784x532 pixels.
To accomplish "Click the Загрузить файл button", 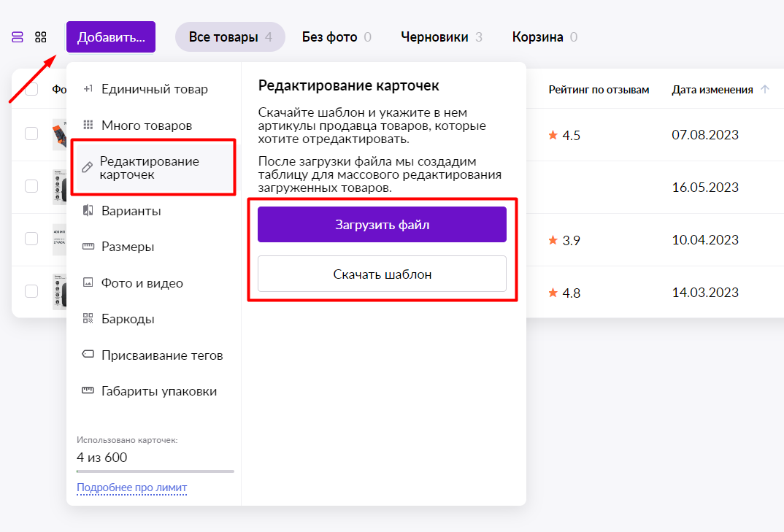I will point(382,225).
